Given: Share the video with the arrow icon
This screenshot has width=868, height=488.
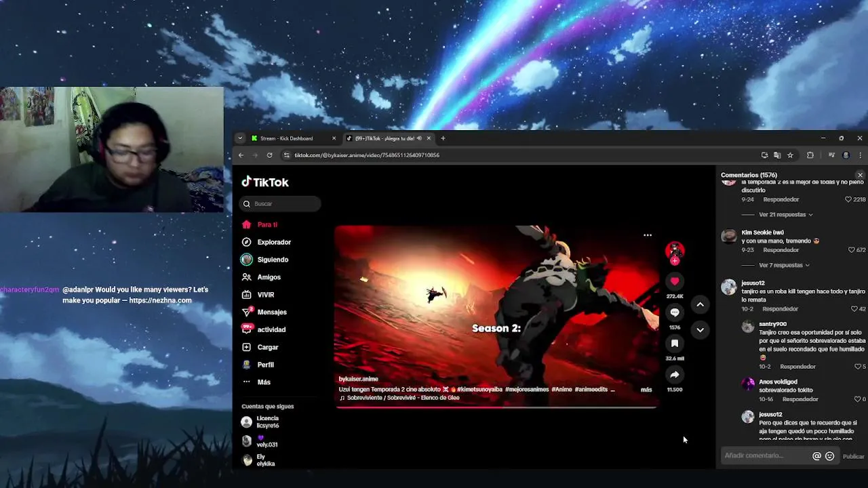Looking at the screenshot, I should coord(675,375).
